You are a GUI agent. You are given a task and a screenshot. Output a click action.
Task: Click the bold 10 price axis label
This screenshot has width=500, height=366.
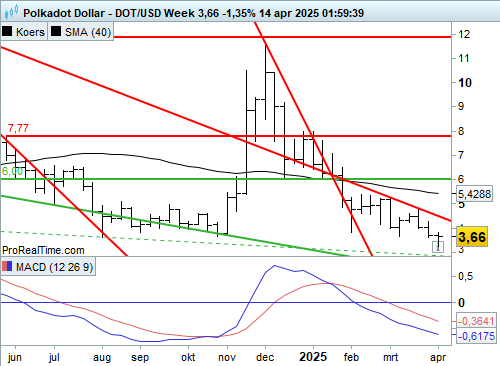[x=465, y=83]
